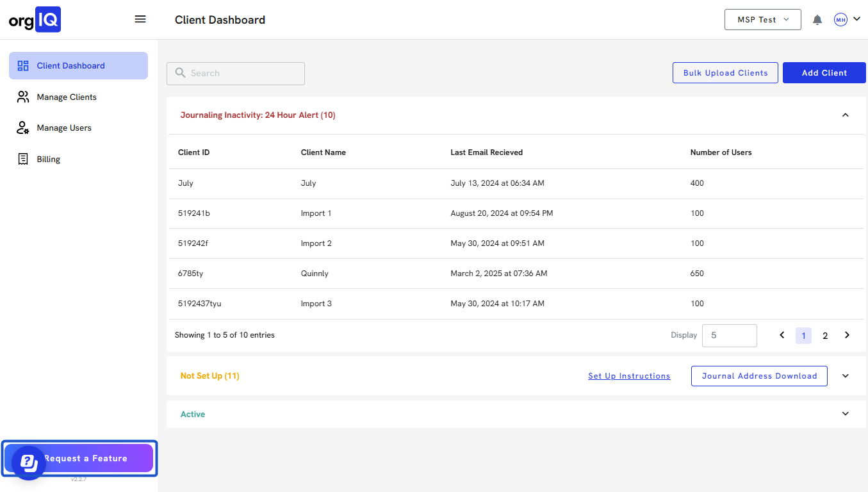
Task: Click the orgIQ logo
Action: click(35, 20)
